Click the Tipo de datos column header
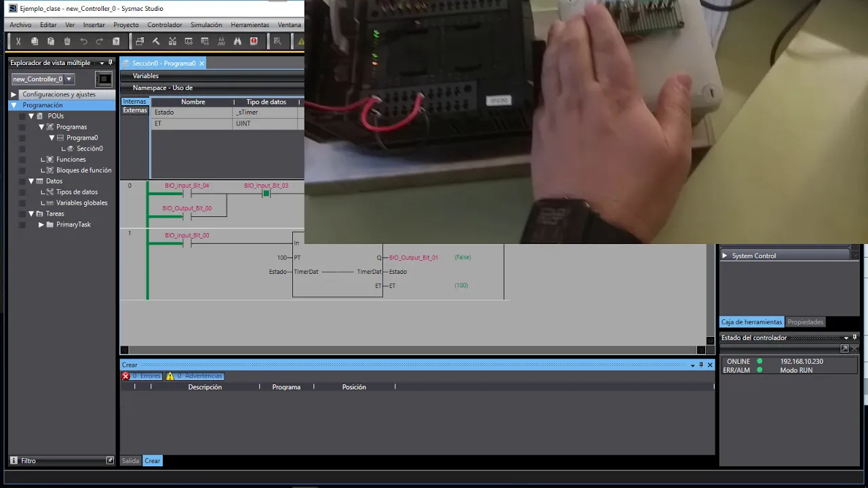 pyautogui.click(x=266, y=102)
